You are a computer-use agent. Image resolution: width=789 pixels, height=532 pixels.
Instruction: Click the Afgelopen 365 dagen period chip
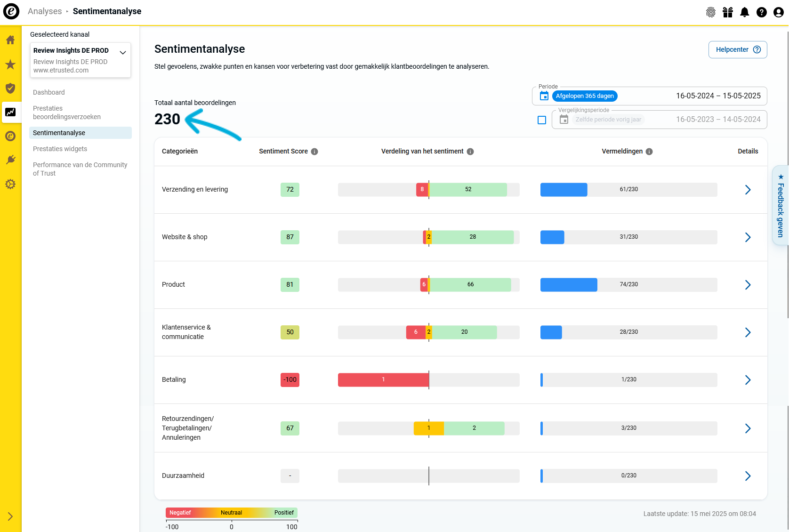click(585, 96)
